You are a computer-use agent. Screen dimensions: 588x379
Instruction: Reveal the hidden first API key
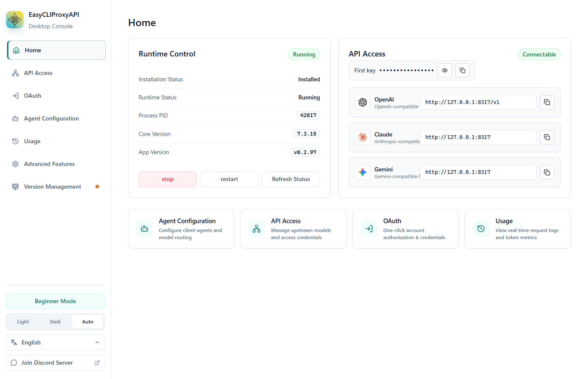point(445,70)
